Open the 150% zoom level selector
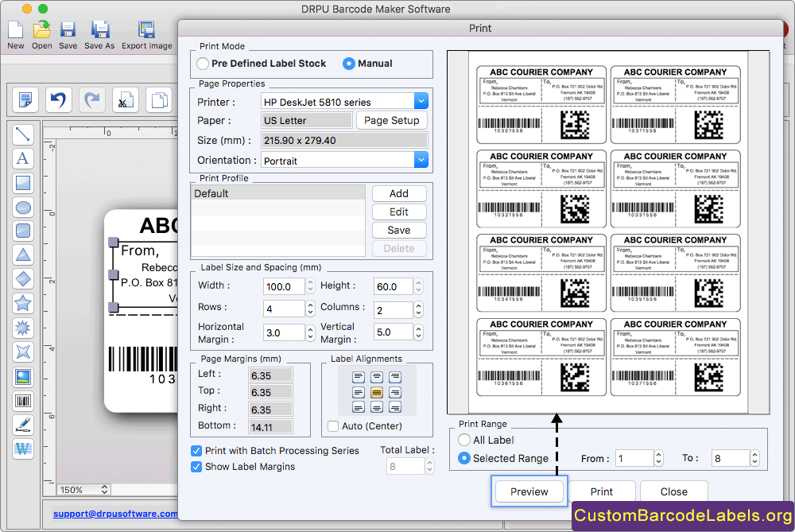 pyautogui.click(x=84, y=490)
